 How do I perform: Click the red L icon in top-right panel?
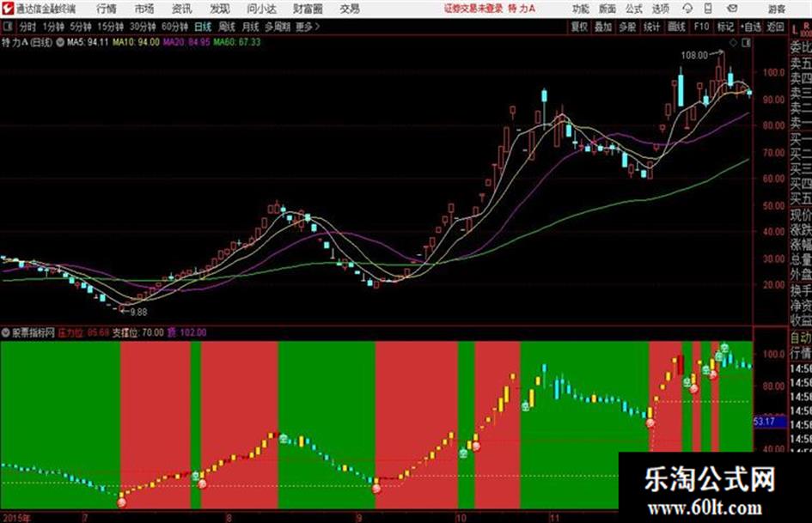click(795, 31)
